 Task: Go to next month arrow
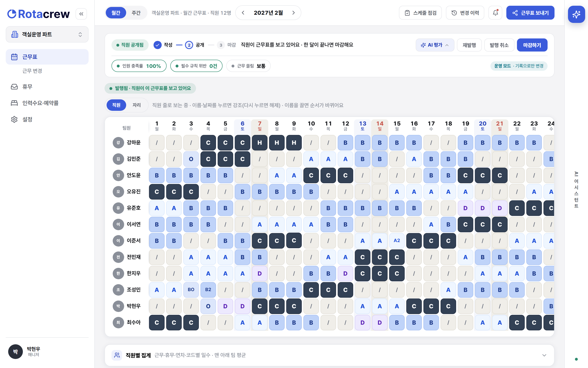coord(294,13)
